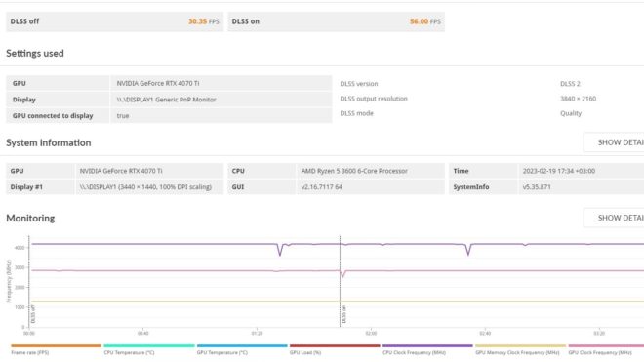Viewport: 644px width, 362px height.
Task: Click the 4000 frequency axis label
Action: pos(20,248)
